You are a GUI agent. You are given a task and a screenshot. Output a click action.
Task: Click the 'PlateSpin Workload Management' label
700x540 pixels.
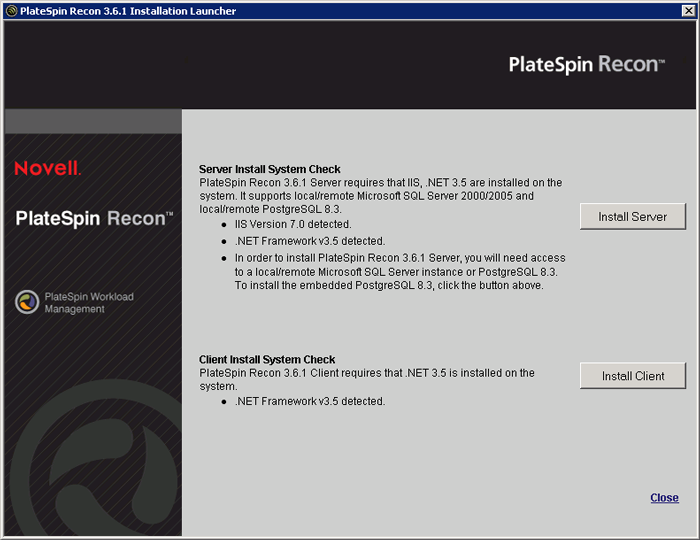click(x=89, y=303)
